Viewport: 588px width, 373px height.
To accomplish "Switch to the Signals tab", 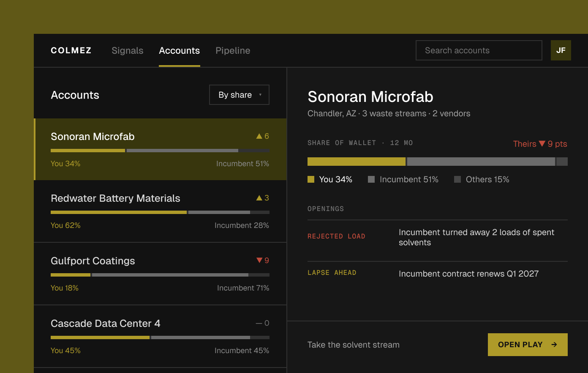I will tap(128, 50).
